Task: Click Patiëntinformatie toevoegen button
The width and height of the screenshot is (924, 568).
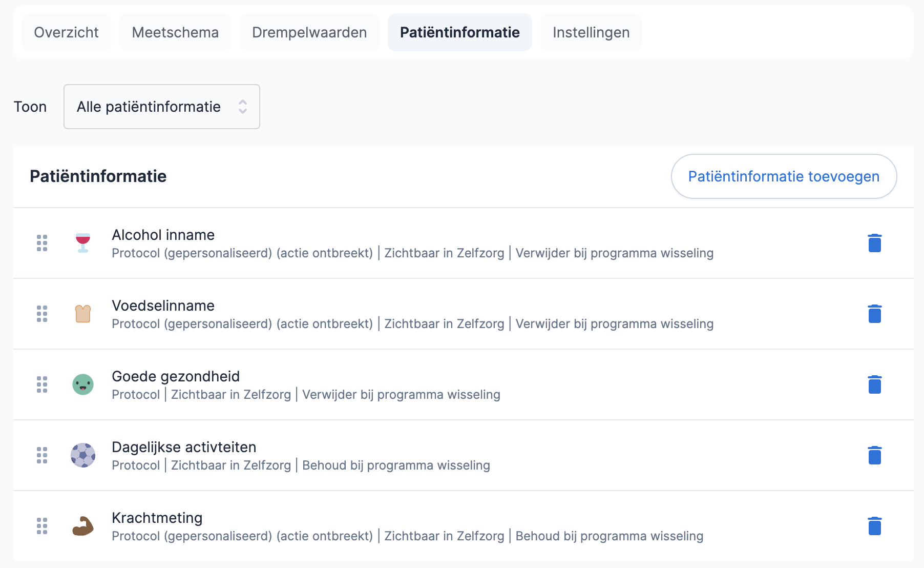Action: click(784, 176)
